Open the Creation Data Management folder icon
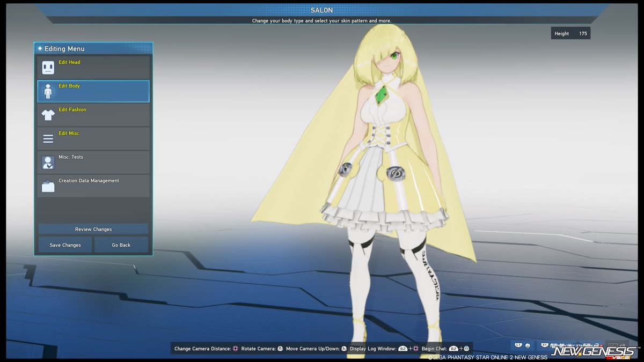 coord(48,185)
